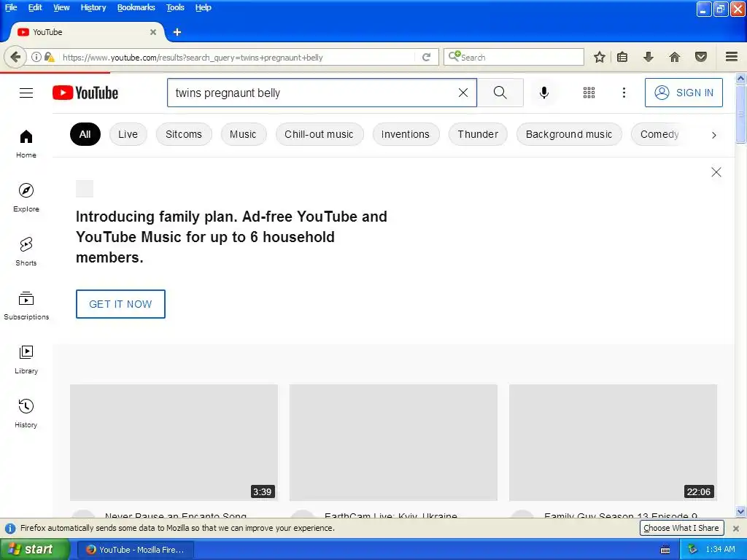This screenshot has width=747, height=560.
Task: Open the Firefox hamburger menu
Action: click(732, 57)
